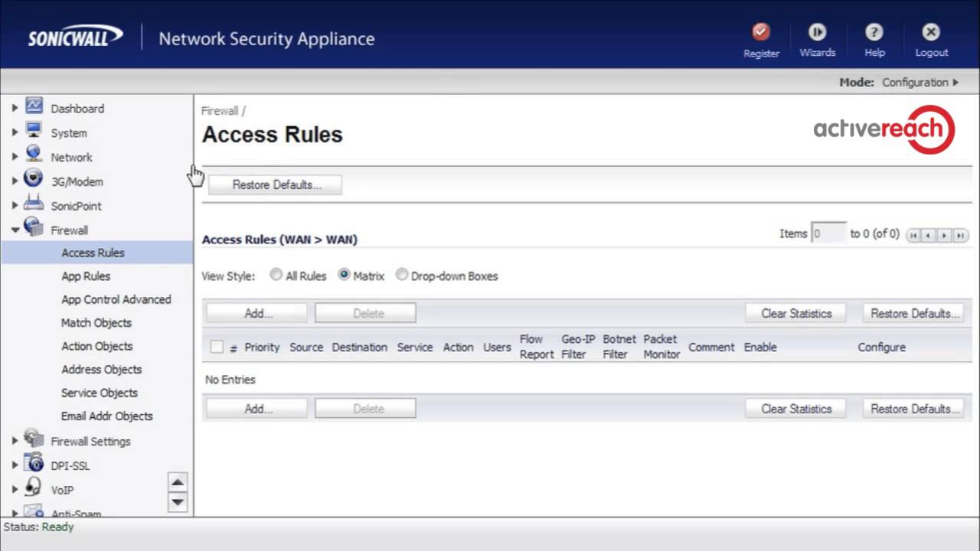Click the upper Clear Statistics button
Viewport: 980px width, 551px height.
(x=795, y=313)
